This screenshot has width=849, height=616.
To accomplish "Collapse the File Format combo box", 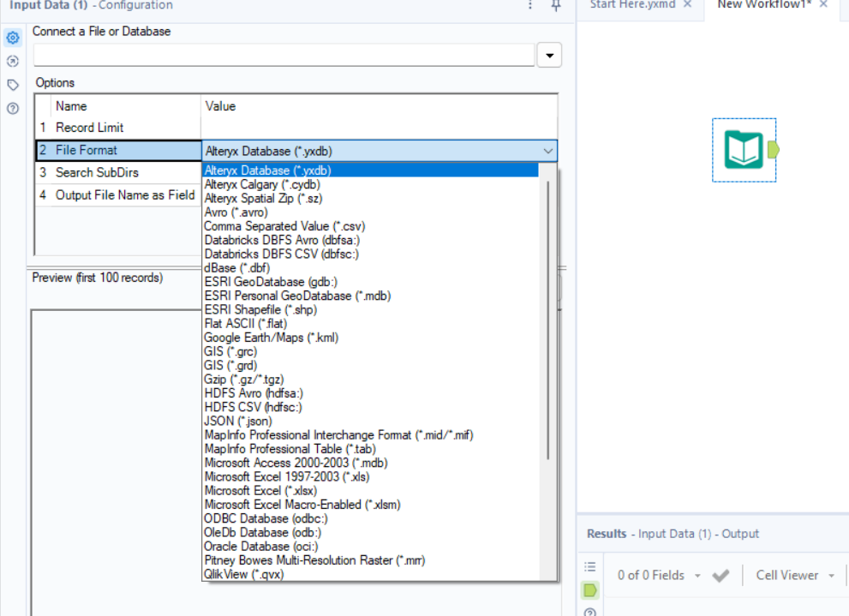I will click(x=548, y=151).
